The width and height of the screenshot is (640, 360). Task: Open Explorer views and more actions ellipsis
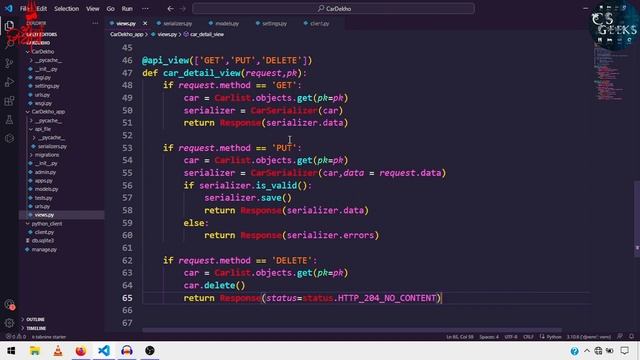[x=95, y=23]
